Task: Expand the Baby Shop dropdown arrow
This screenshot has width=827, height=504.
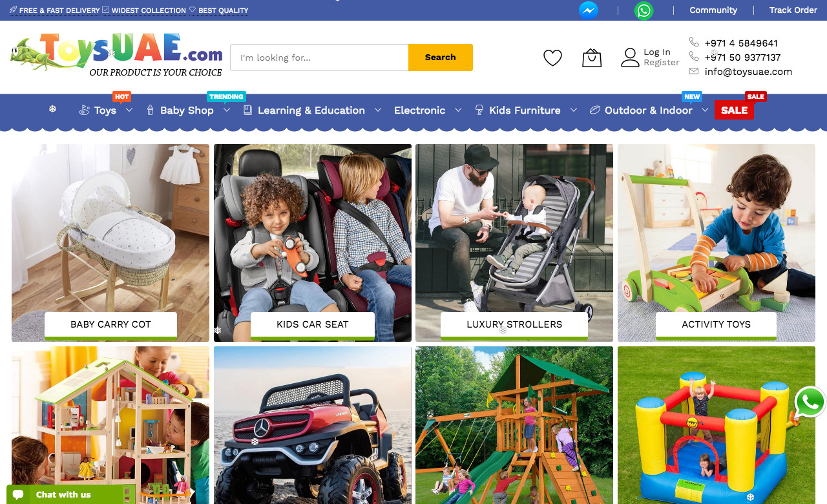Action: coord(227,110)
